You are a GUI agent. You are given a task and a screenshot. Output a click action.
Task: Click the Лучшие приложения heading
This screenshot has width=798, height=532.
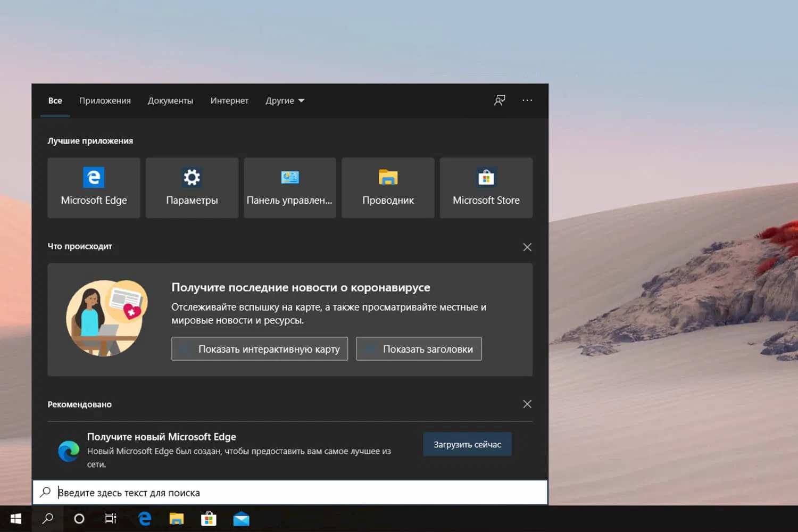pyautogui.click(x=90, y=141)
